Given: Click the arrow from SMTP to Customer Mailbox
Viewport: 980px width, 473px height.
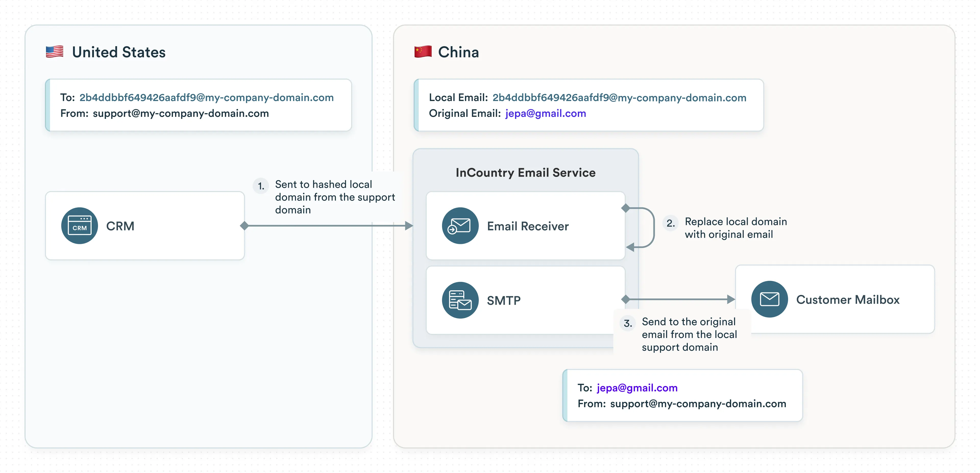Looking at the screenshot, I should [679, 299].
